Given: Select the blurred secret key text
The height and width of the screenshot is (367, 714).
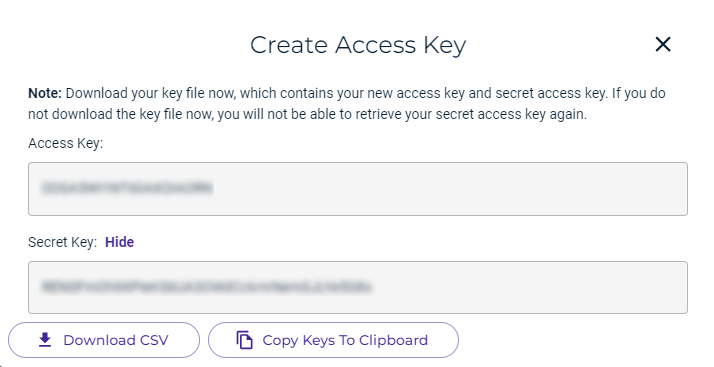Looking at the screenshot, I should [x=207, y=287].
